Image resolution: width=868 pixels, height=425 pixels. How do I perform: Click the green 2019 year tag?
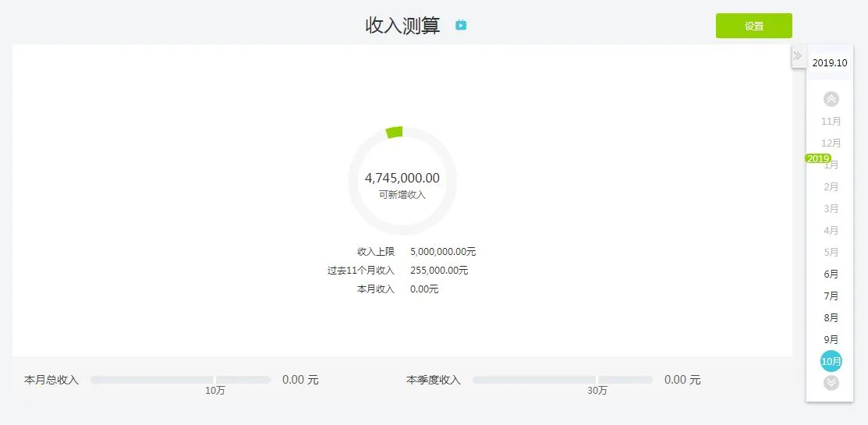(817, 159)
